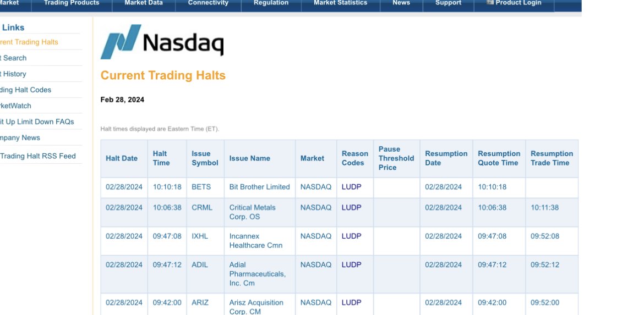Open the Support menu

(448, 3)
